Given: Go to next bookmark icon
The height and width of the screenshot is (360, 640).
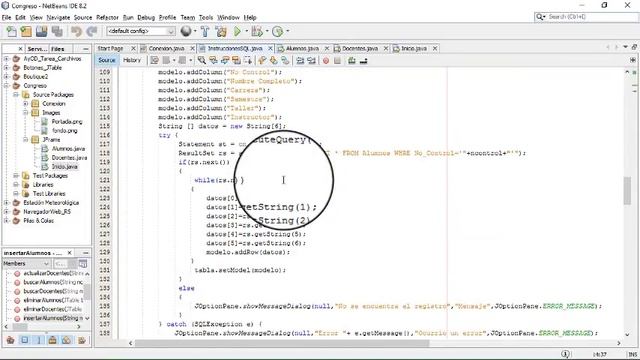Looking at the screenshot, I should pyautogui.click(x=273, y=60).
